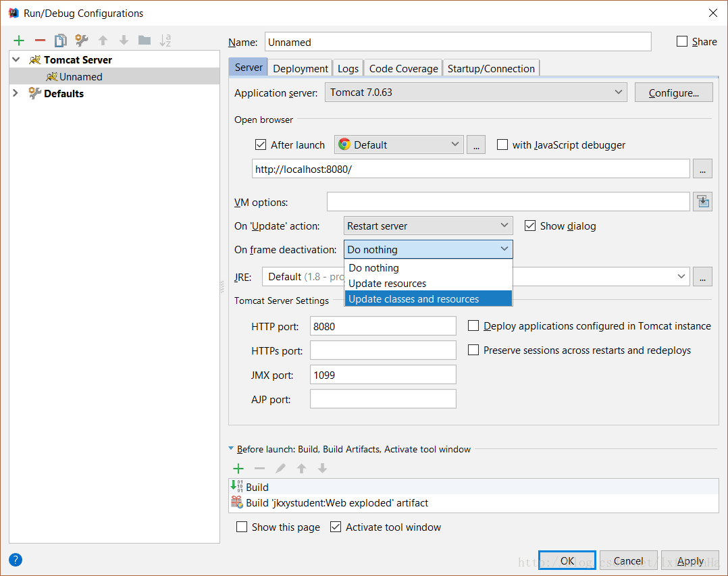Copy the selected configuration
This screenshot has width=728, height=576.
(60, 41)
